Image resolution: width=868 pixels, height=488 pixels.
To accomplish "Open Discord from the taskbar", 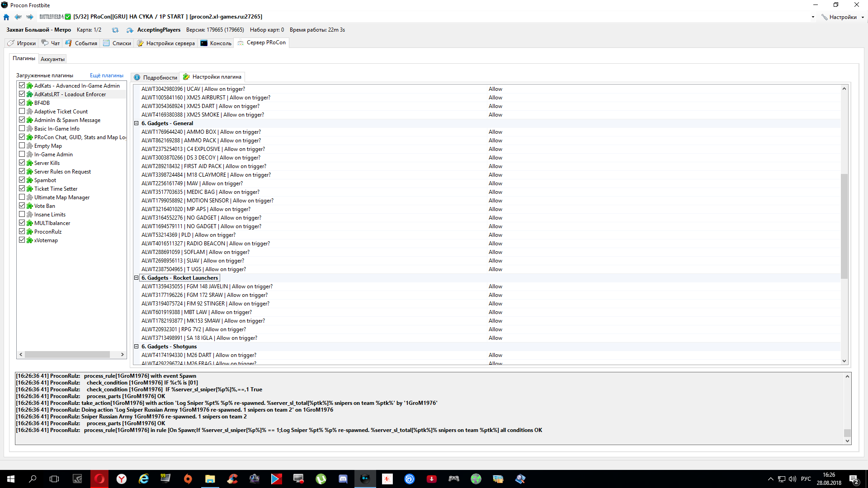I will coord(343,479).
